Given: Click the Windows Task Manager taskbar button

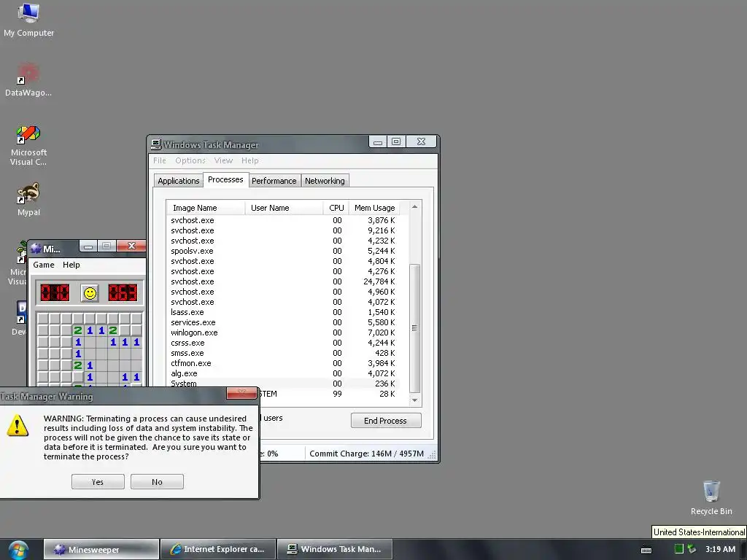Looking at the screenshot, I should pyautogui.click(x=335, y=550).
